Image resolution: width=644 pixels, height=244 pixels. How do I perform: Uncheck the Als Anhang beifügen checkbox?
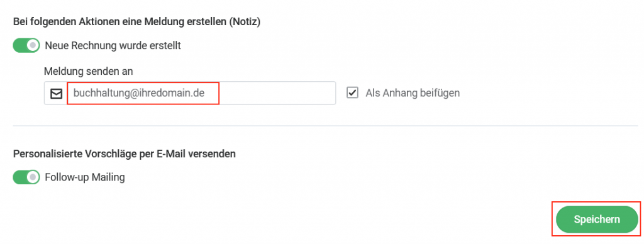352,93
